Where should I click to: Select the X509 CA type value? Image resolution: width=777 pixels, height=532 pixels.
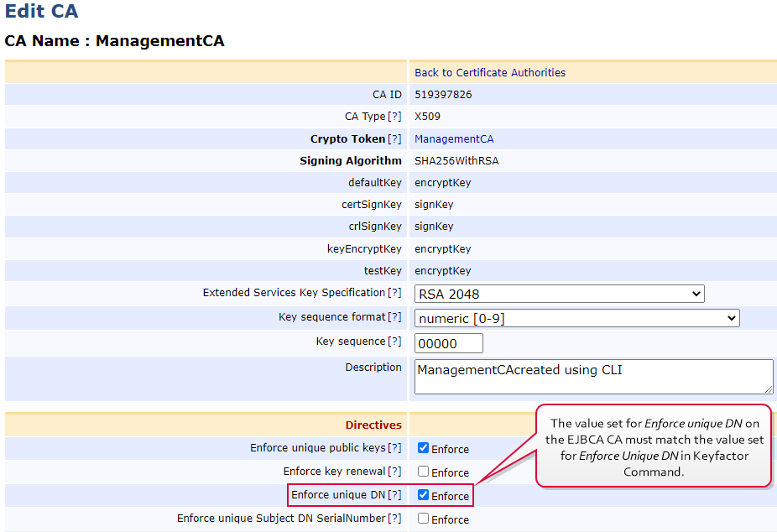click(427, 117)
